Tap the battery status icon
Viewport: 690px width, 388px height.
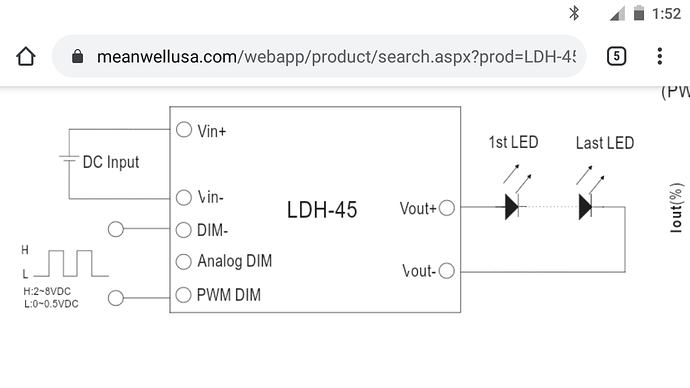click(639, 13)
